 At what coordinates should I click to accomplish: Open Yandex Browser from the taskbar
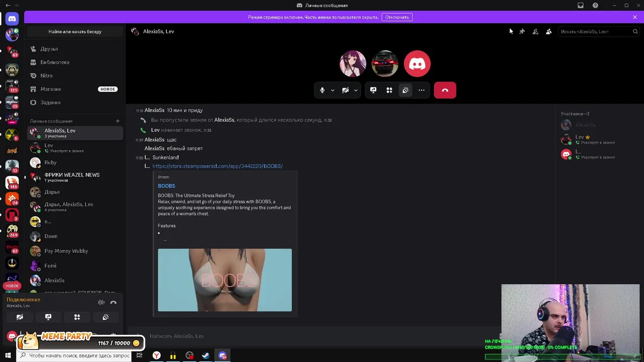pos(156,355)
